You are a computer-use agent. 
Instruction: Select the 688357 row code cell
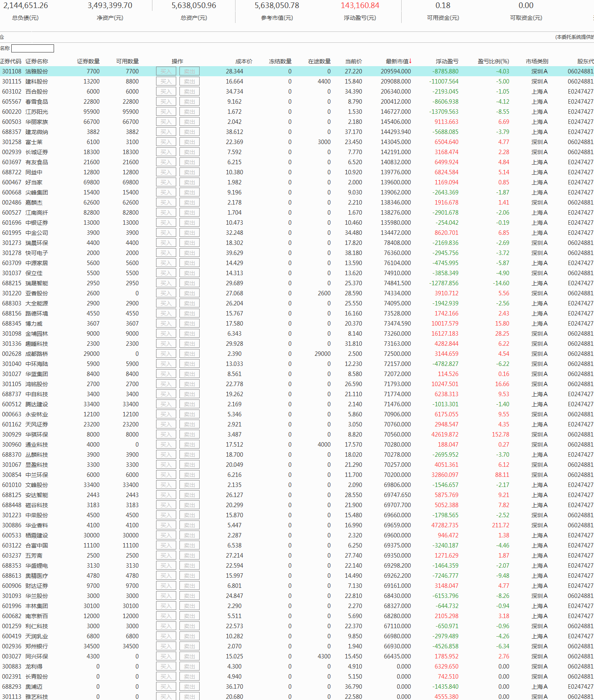click(x=12, y=132)
